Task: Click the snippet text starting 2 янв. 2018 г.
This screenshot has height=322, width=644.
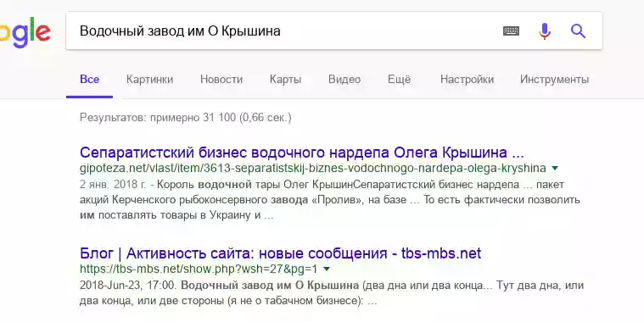Action: [330, 200]
